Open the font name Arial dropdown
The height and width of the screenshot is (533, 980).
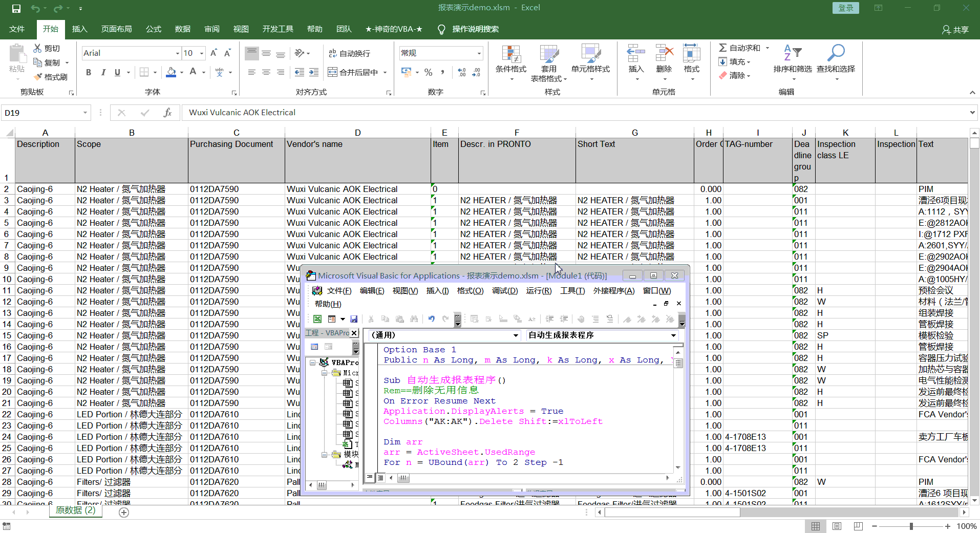178,53
